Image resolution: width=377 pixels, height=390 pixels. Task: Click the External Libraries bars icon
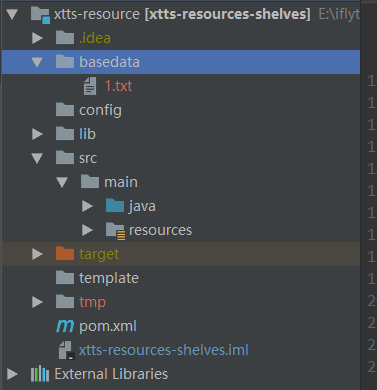pyautogui.click(x=40, y=374)
